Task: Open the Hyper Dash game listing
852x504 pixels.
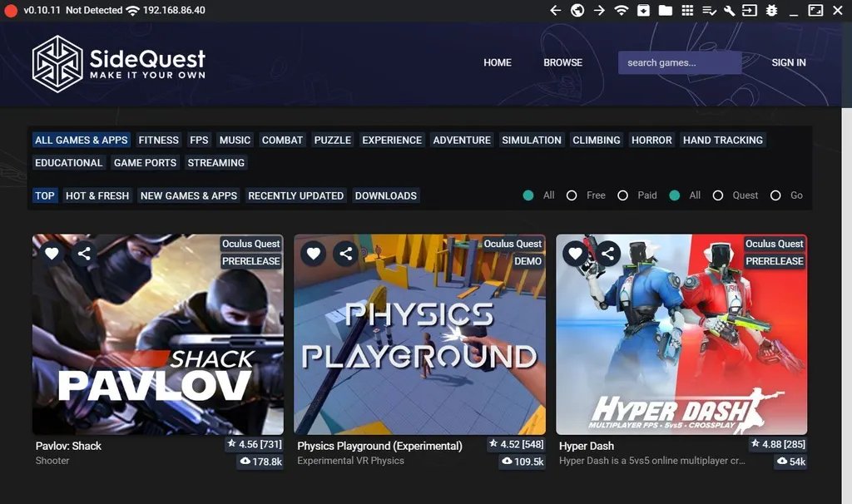Action: click(x=681, y=335)
